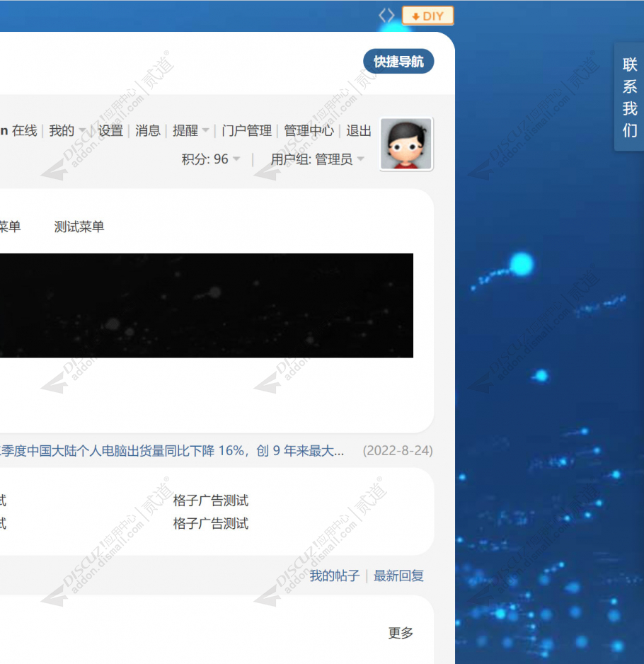
Task: Open 我的帖子
Action: [x=335, y=576]
